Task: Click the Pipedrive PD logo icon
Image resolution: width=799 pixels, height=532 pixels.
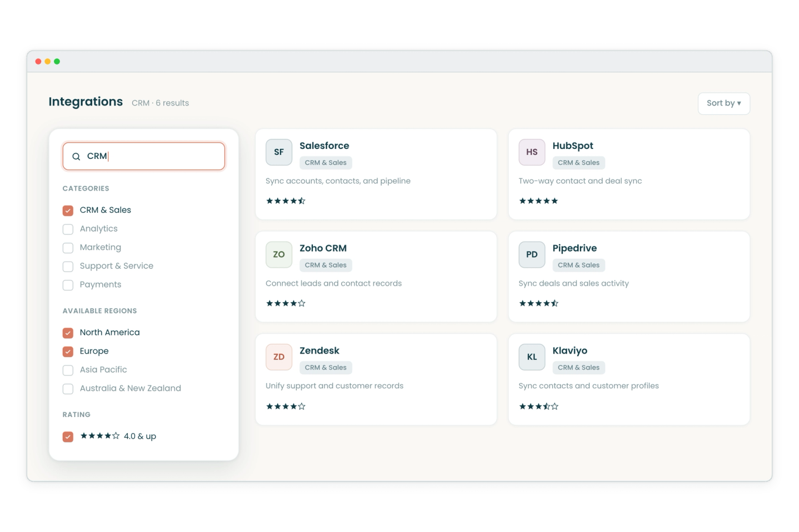Action: coord(532,254)
